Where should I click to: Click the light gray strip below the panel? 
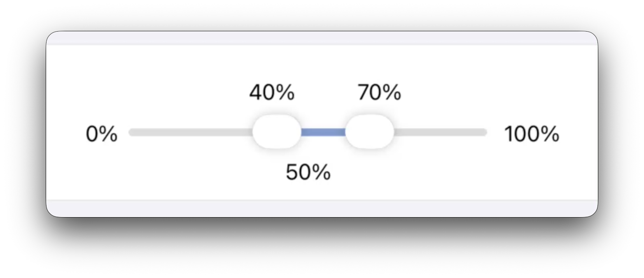tap(321, 208)
